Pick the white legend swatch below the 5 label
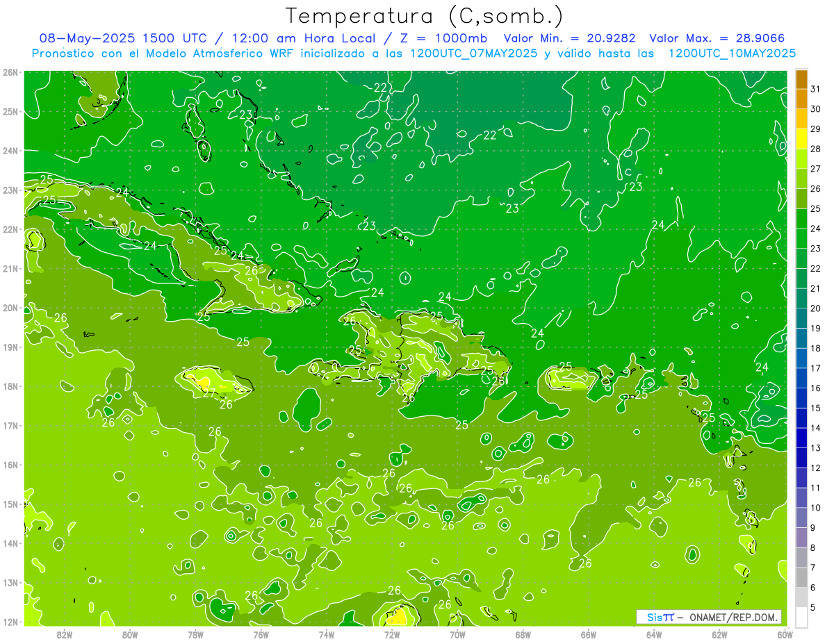The image size is (834, 644). pyautogui.click(x=801, y=617)
